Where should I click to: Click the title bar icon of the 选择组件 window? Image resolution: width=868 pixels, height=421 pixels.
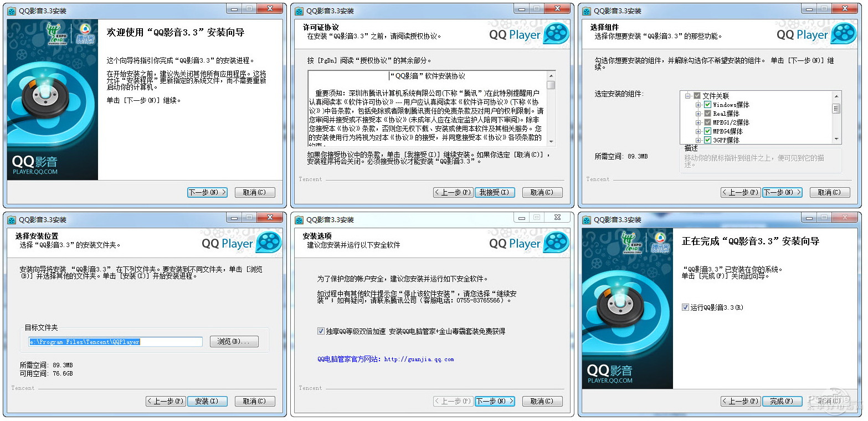click(x=587, y=11)
